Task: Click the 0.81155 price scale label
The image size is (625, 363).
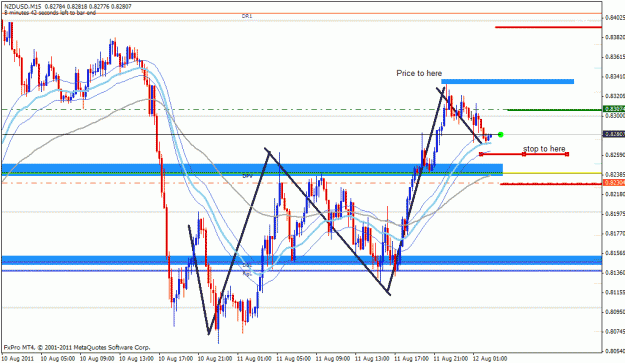Action: pos(615,292)
